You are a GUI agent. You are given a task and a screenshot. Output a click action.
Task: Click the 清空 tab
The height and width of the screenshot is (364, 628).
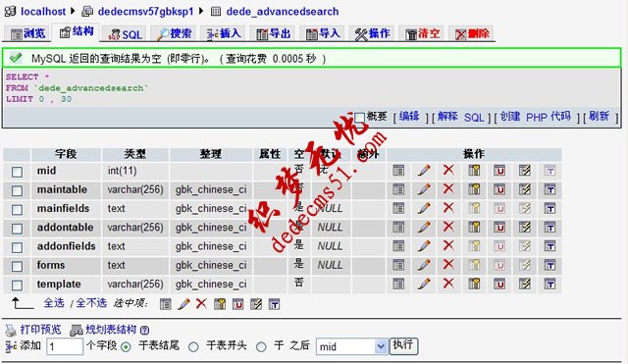coord(422,34)
